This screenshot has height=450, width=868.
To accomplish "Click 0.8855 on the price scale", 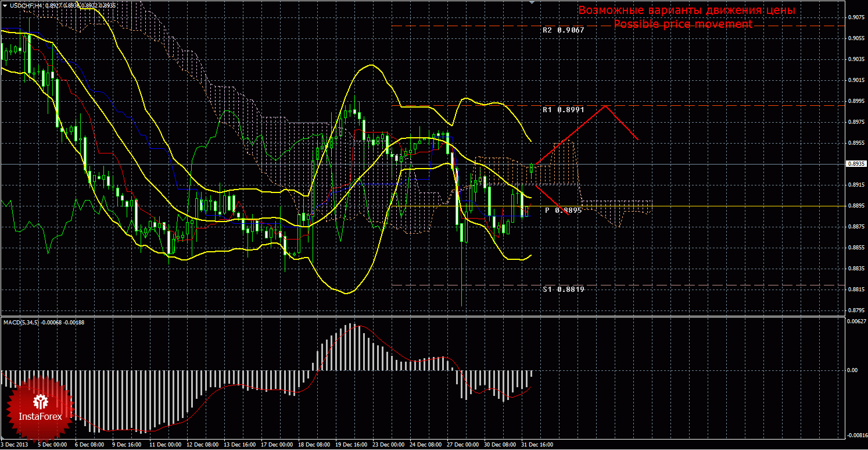I will 855,248.
